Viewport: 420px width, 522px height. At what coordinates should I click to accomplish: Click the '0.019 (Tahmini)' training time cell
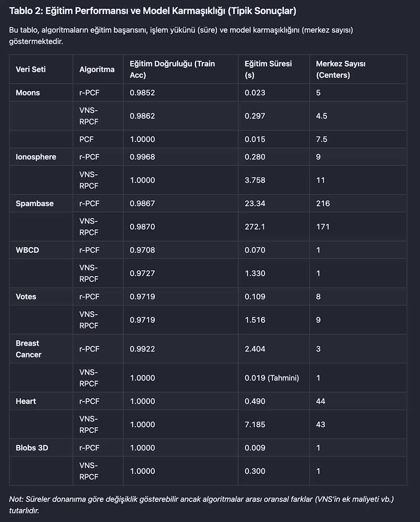tap(271, 378)
